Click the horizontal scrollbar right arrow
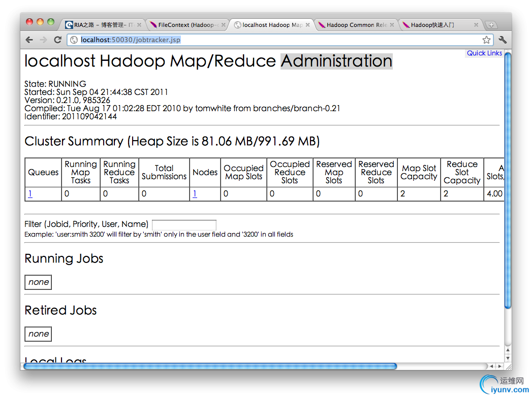Image resolution: width=532 pixels, height=398 pixels. click(500, 366)
